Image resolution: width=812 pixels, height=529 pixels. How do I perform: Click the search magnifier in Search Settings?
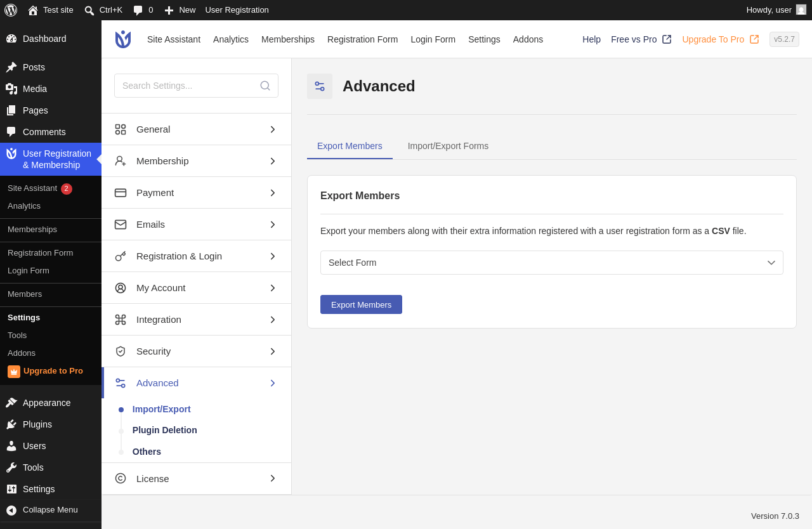265,86
